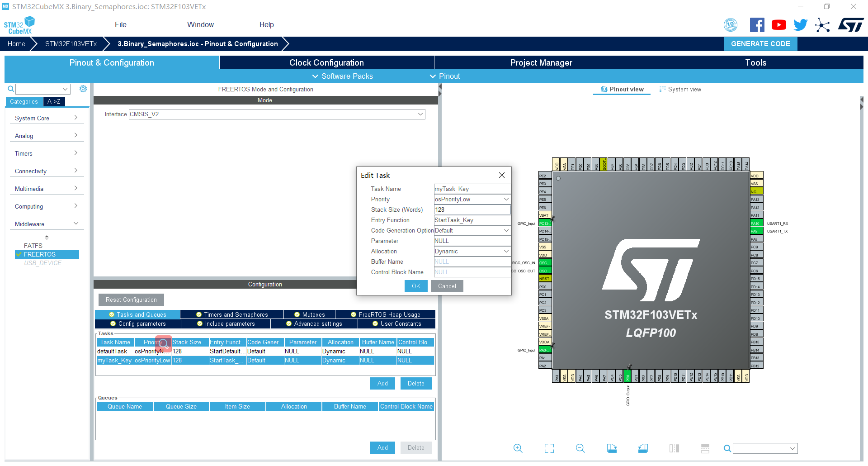Image resolution: width=868 pixels, height=466 pixels.
Task: Open the Interface CMSIS_V2 dropdown
Action: 420,114
